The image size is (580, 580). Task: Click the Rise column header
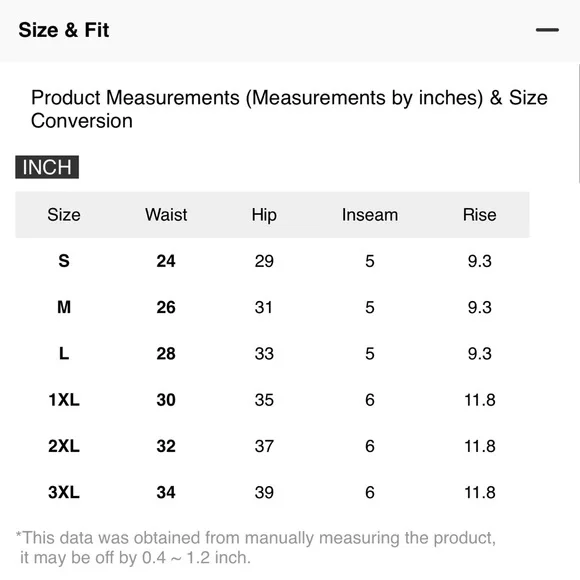click(479, 215)
